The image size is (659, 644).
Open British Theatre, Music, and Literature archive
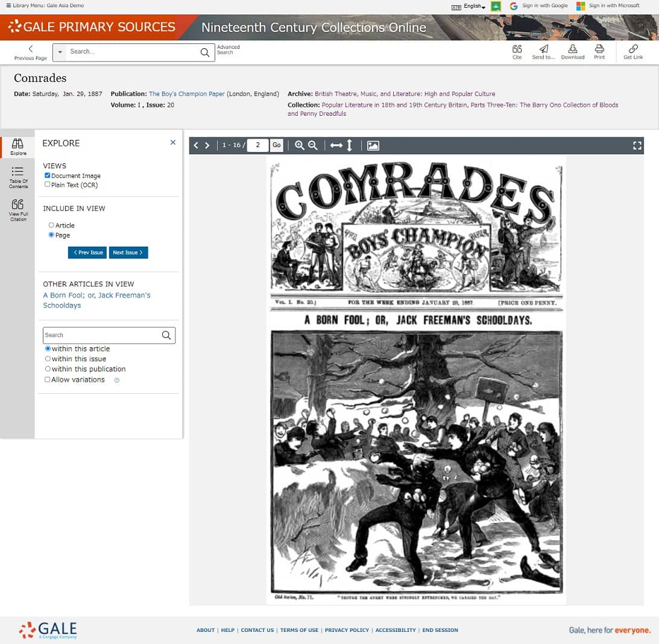coord(405,93)
